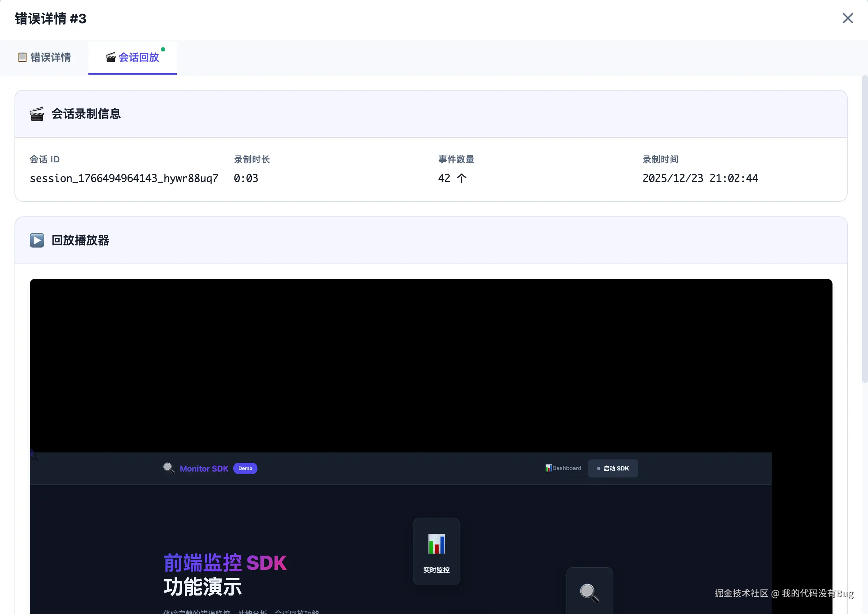Click the clipboard icon on 错误详情 tab
This screenshot has width=868, height=614.
coord(22,57)
